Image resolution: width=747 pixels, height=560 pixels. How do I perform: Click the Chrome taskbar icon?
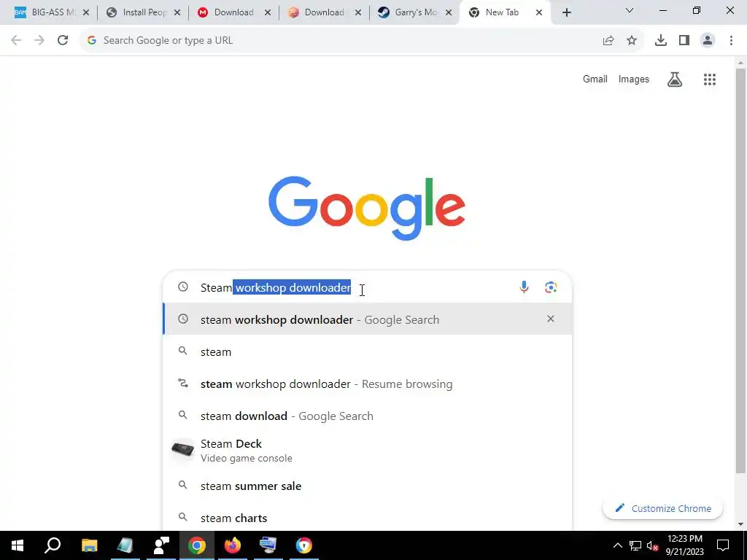196,545
